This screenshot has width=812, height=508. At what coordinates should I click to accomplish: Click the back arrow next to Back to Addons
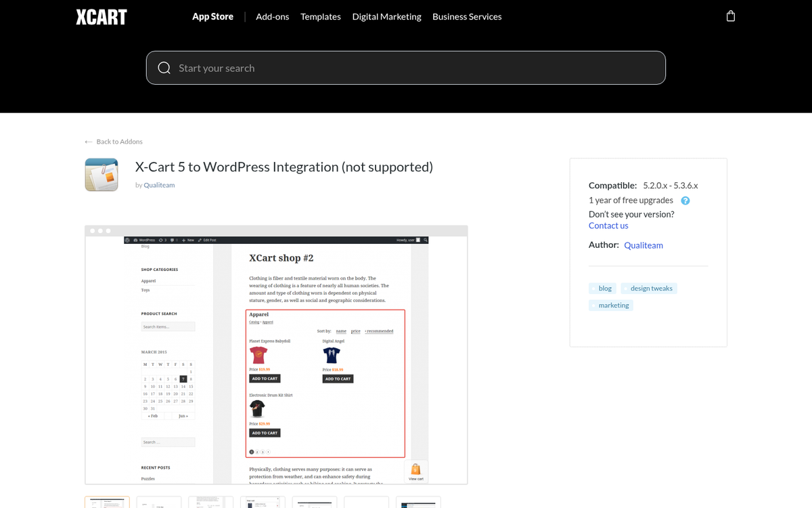[88, 141]
